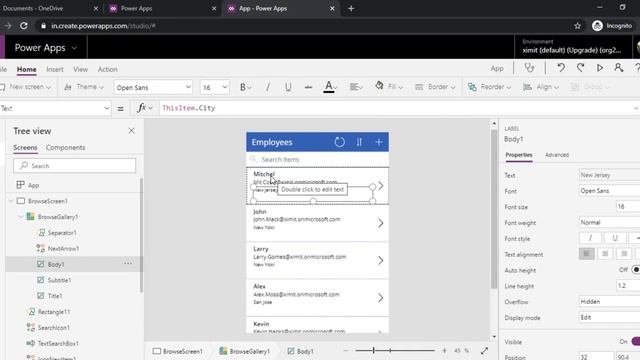Click the Undo arrow icon

pyautogui.click(x=561, y=68)
